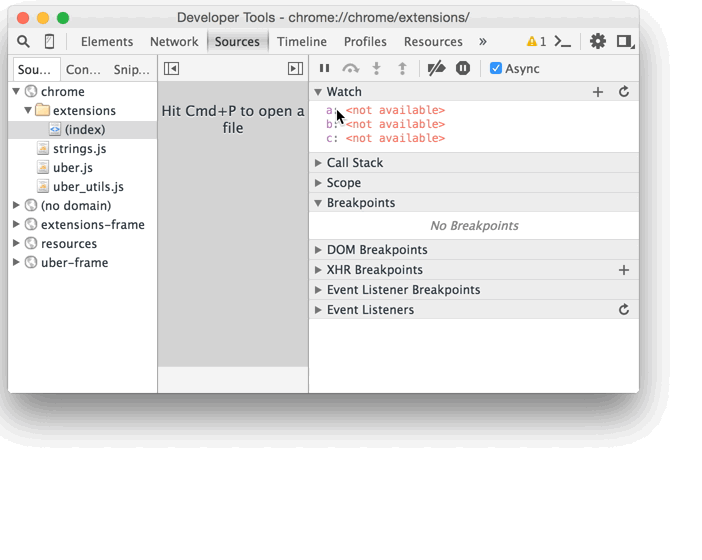This screenshot has height=560, width=702.
Task: Expand the uber-frame node
Action: point(16,262)
